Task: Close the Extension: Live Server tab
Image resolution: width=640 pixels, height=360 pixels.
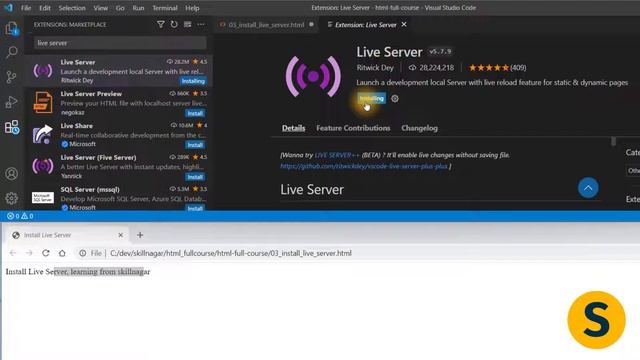Action: pos(404,24)
